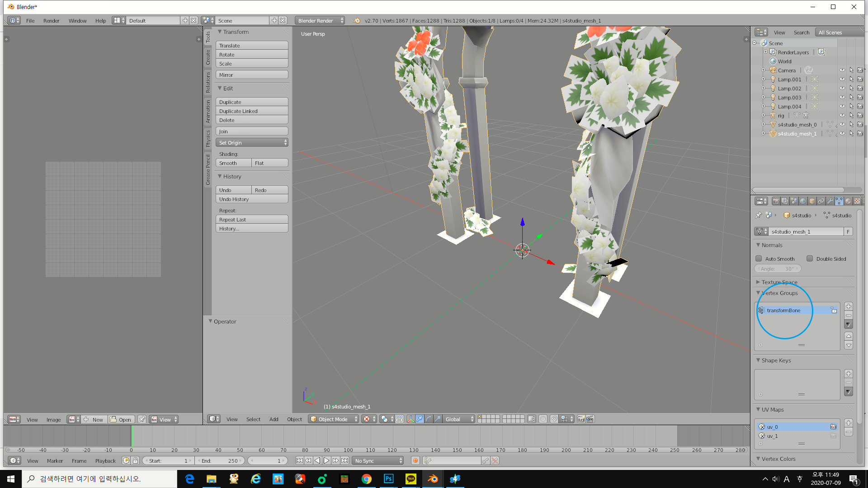Select the scale manipulator icon
The height and width of the screenshot is (488, 868).
[438, 419]
